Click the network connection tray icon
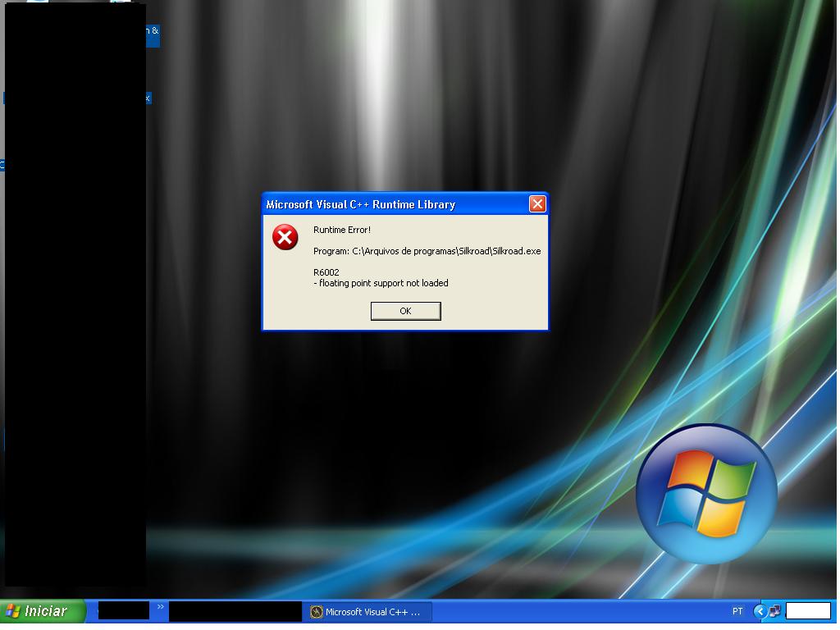The width and height of the screenshot is (840, 630). 774,612
